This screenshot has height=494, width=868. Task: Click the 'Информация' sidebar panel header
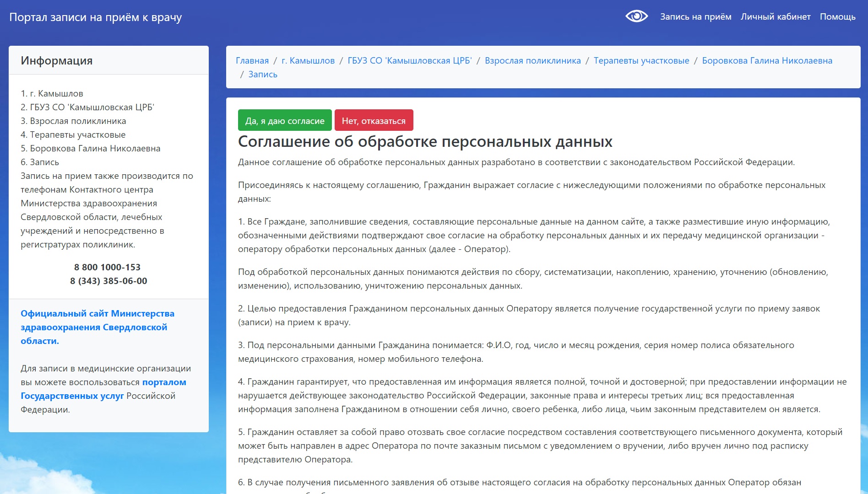point(57,61)
